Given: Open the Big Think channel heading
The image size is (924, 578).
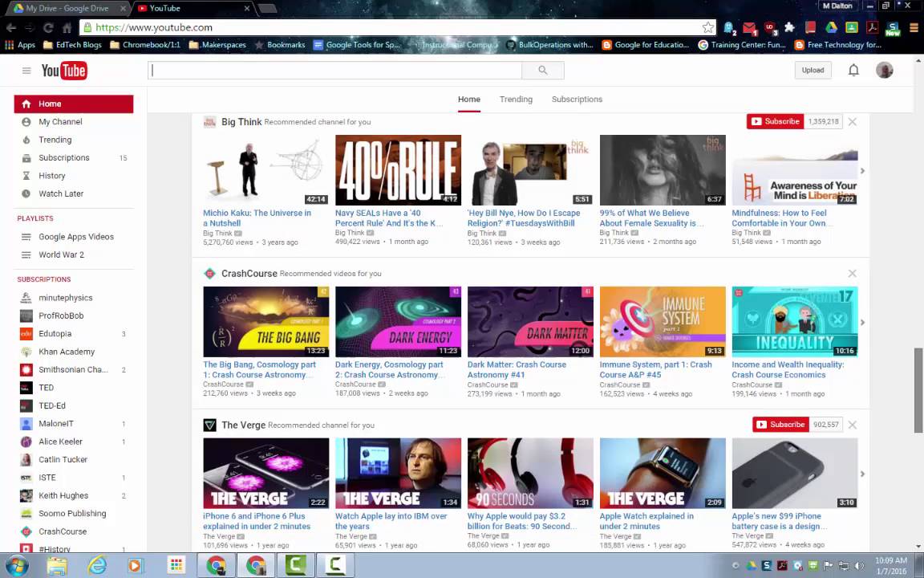Looking at the screenshot, I should tap(241, 122).
